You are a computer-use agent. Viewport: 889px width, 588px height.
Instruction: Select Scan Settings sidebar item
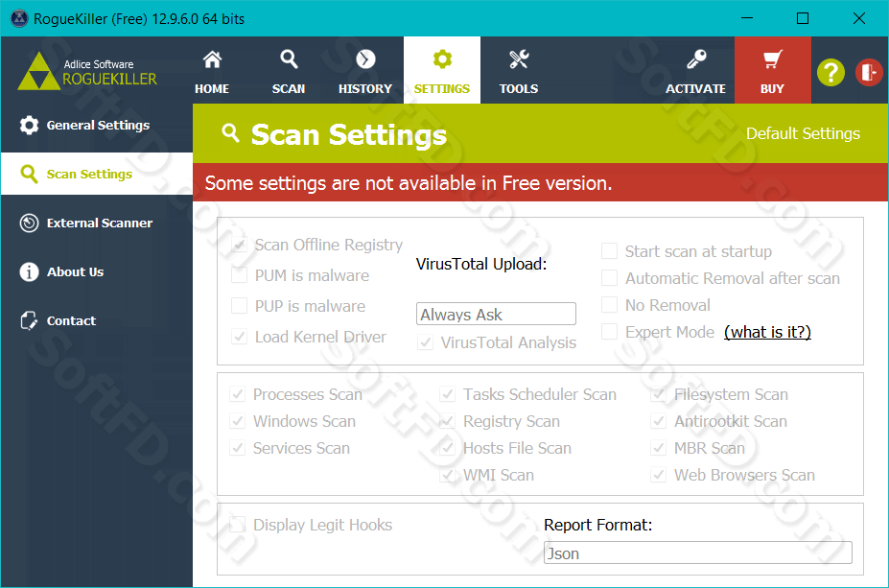[97, 174]
